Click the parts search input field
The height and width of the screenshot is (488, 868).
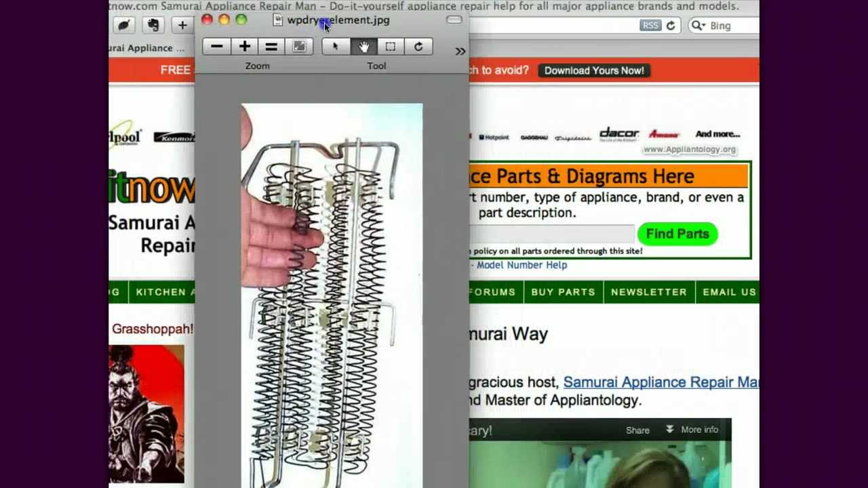click(551, 234)
